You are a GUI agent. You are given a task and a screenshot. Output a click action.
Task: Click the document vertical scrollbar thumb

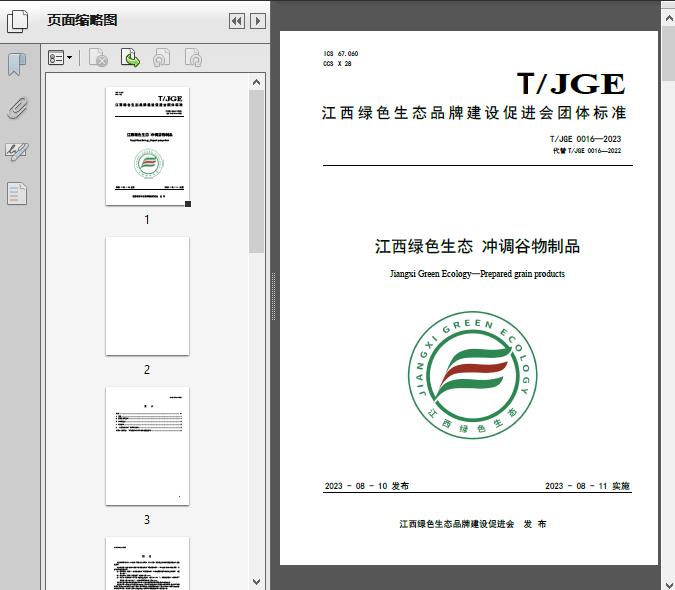pyautogui.click(x=669, y=53)
